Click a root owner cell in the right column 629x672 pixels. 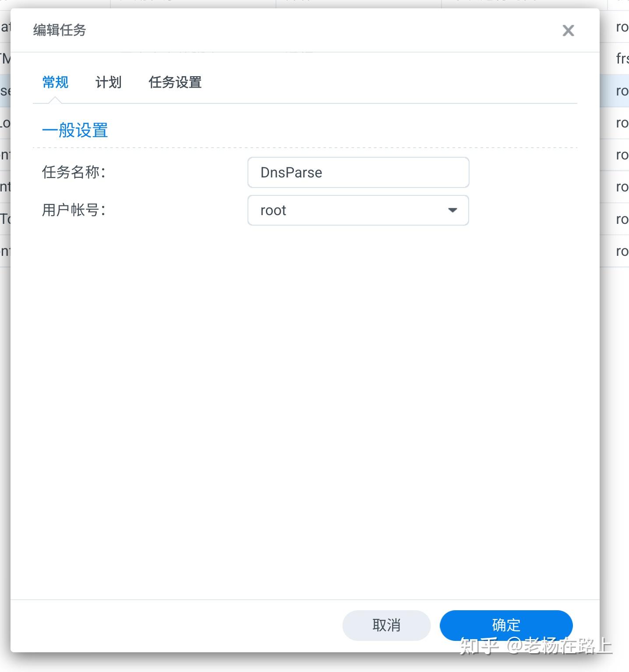pyautogui.click(x=621, y=155)
